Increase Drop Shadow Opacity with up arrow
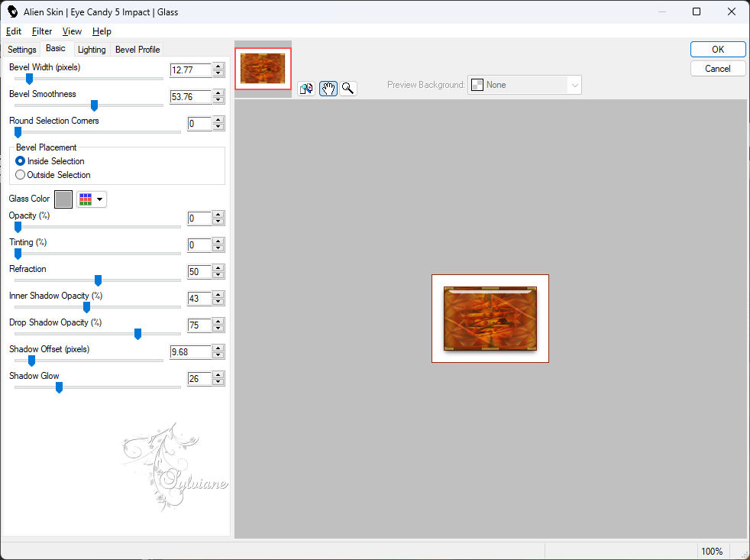 (x=218, y=322)
